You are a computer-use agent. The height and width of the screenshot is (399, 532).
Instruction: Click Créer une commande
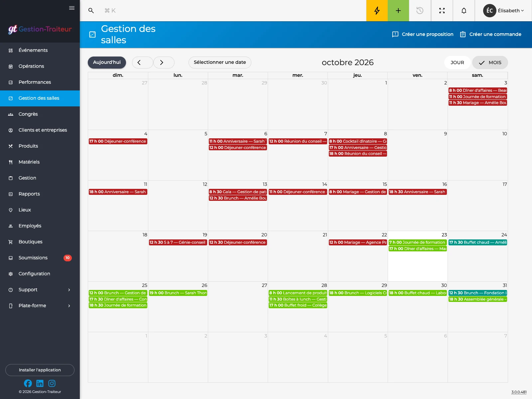click(x=490, y=34)
